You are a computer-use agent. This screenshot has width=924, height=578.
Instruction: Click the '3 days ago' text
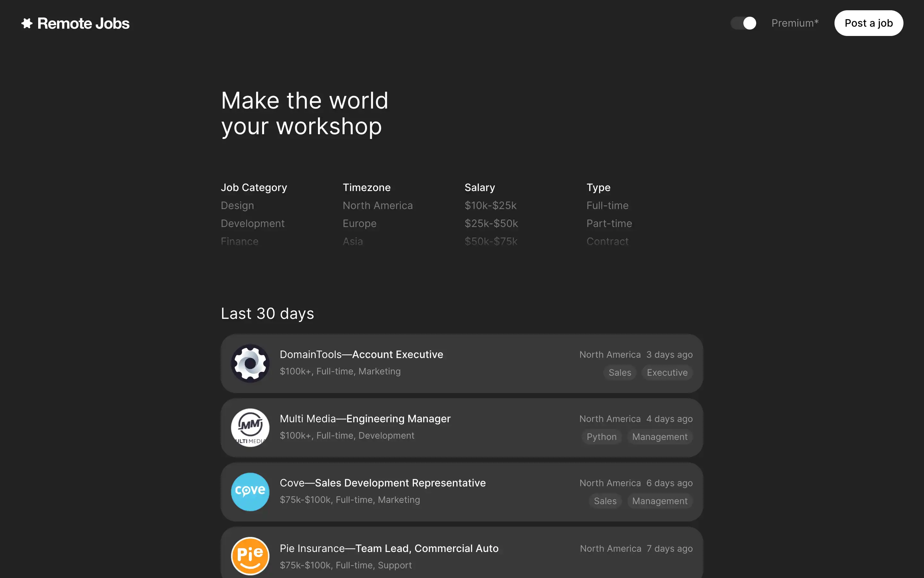(x=669, y=355)
